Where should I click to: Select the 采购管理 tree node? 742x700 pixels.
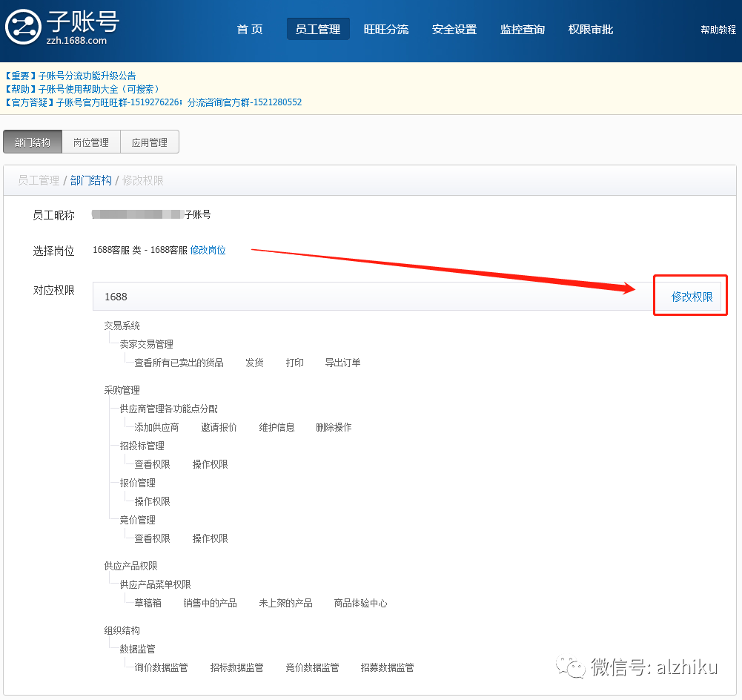[122, 390]
